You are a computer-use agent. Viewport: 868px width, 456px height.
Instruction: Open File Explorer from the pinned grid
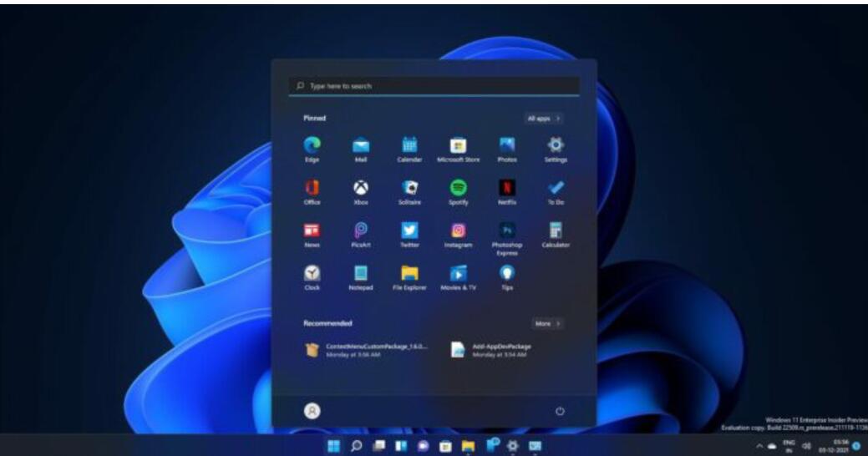pyautogui.click(x=409, y=277)
